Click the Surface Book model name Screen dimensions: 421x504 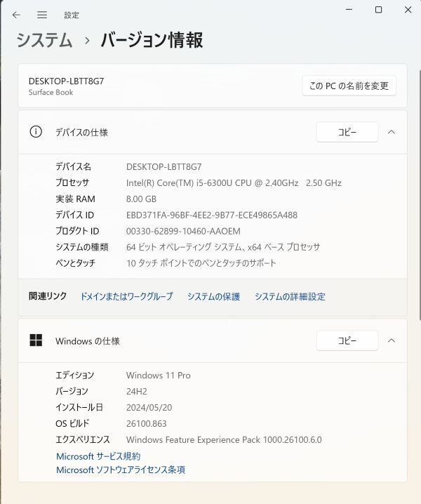[x=51, y=92]
